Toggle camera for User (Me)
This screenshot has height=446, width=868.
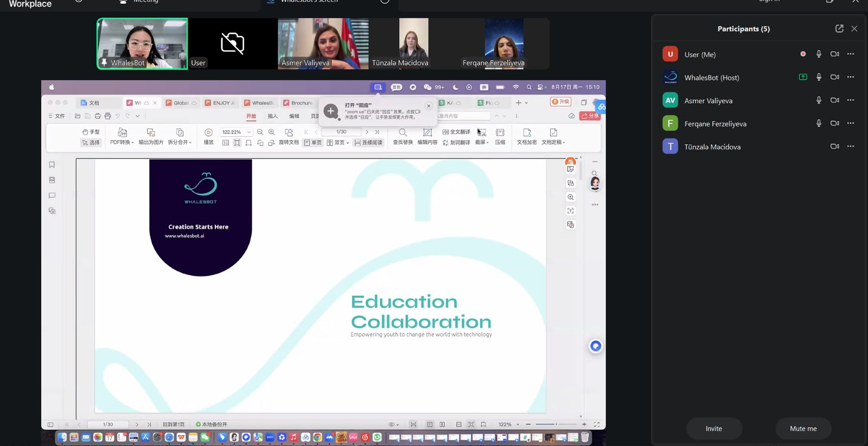click(x=835, y=54)
